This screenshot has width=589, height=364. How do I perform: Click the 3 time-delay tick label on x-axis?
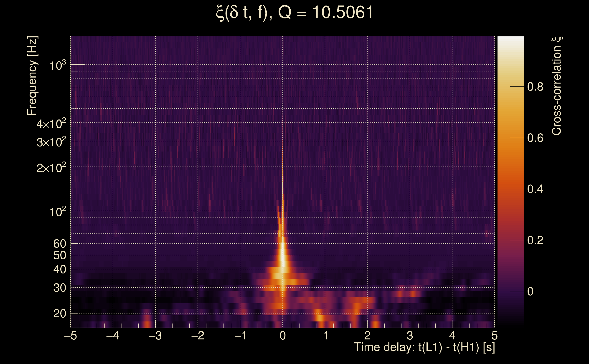410,336
